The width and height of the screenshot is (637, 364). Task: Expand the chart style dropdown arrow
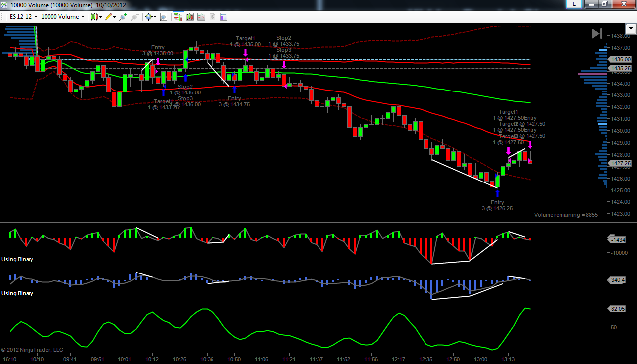101,17
